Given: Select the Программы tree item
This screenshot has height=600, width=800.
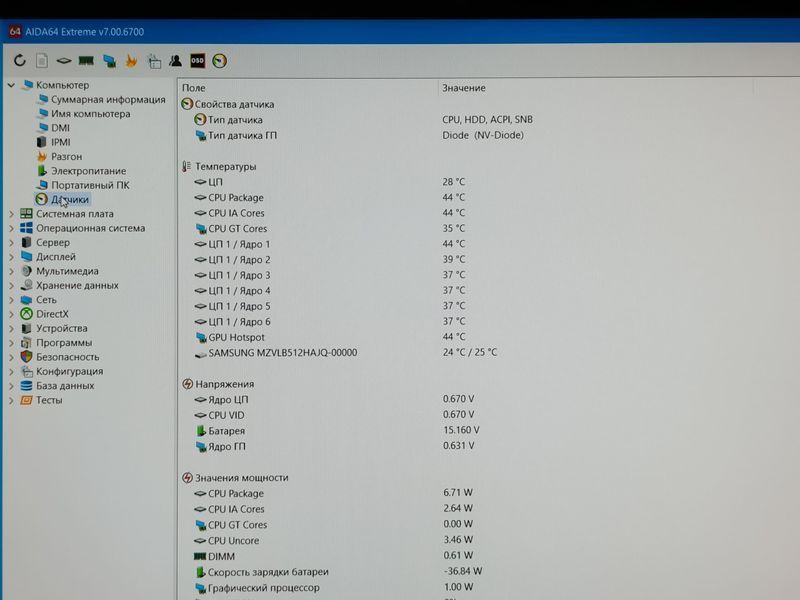Looking at the screenshot, I should tap(64, 342).
